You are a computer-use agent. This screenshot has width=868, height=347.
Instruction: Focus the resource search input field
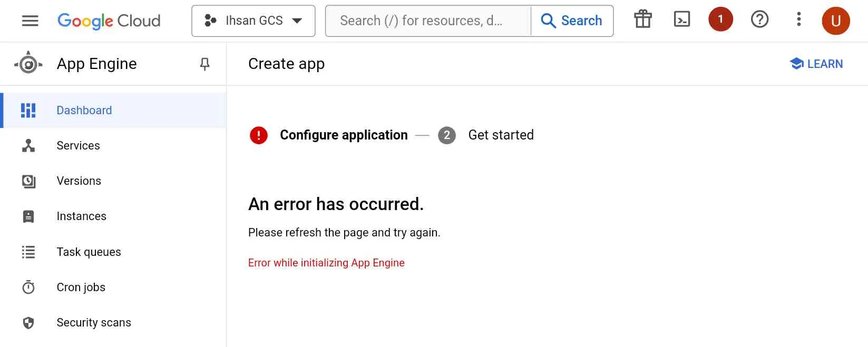point(428,21)
